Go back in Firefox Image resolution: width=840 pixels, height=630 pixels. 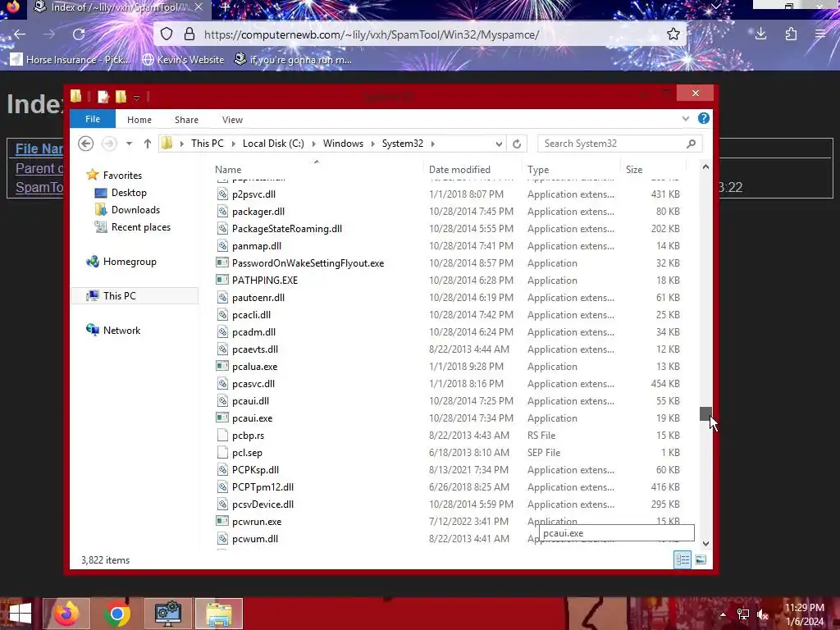(20, 34)
